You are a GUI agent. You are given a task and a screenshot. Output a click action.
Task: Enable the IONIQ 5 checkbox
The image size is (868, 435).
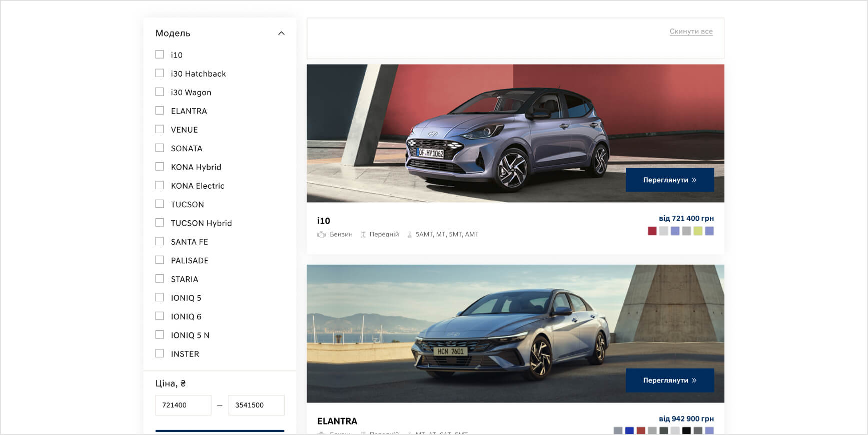point(160,297)
